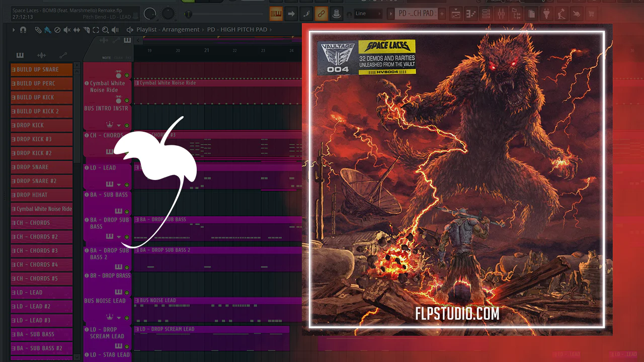Select the CH - CHORDS #4 pattern
Viewport: 644px width, 362px height.
click(42, 264)
